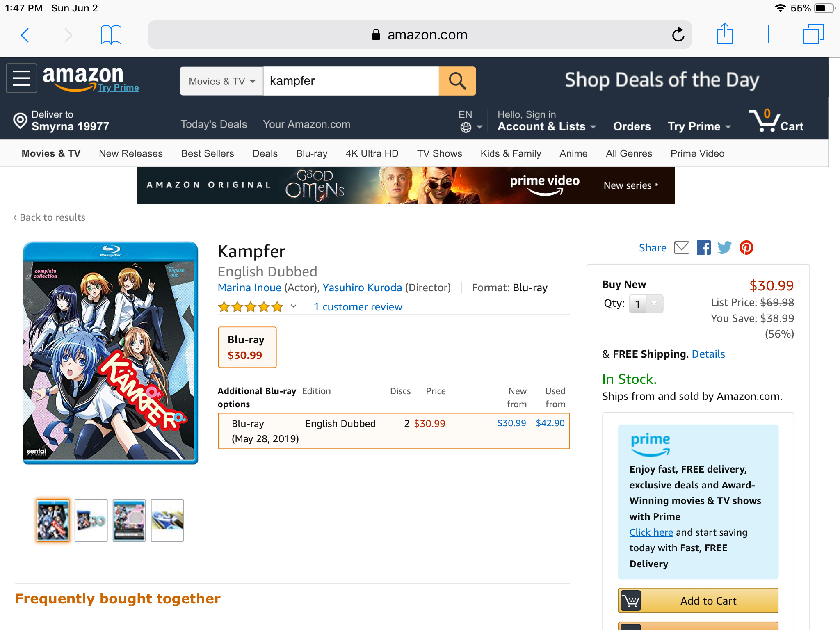Share product on Facebook
Image resolution: width=840 pixels, height=630 pixels.
[x=703, y=248]
